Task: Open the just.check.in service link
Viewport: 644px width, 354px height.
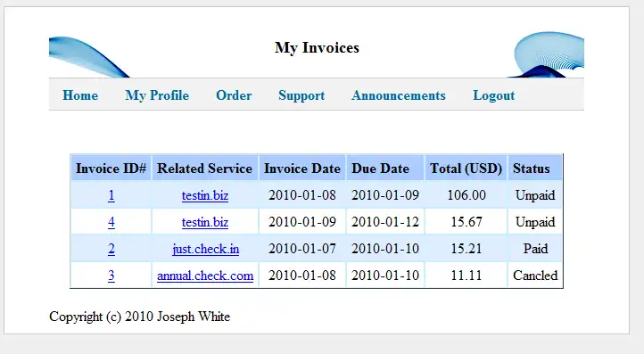Action: [205, 249]
